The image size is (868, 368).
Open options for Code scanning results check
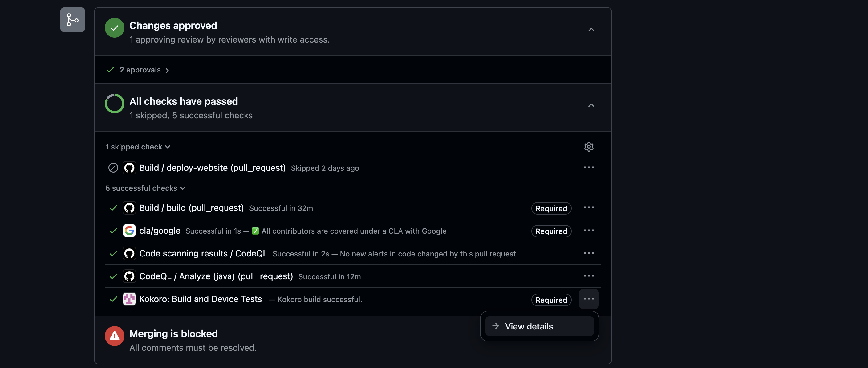pyautogui.click(x=589, y=253)
